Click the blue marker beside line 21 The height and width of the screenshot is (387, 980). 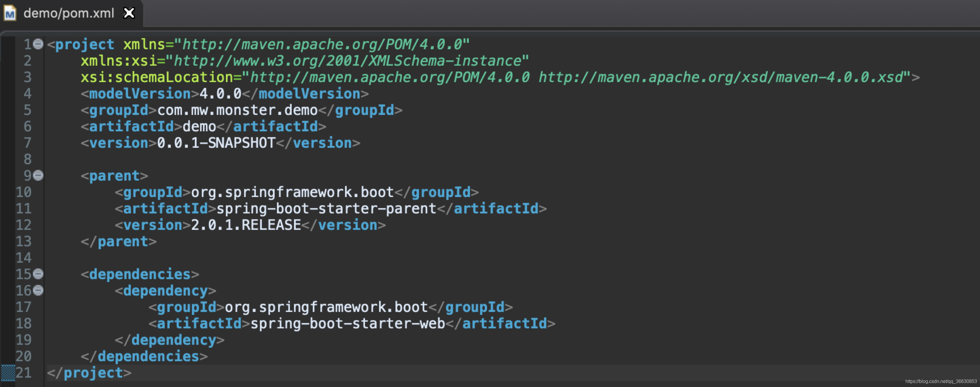point(8,373)
